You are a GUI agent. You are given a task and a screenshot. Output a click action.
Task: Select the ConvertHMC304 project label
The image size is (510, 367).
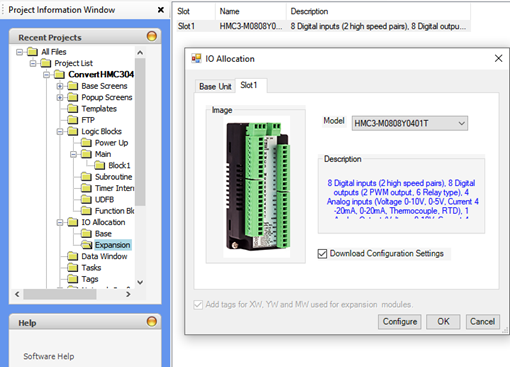pos(101,74)
